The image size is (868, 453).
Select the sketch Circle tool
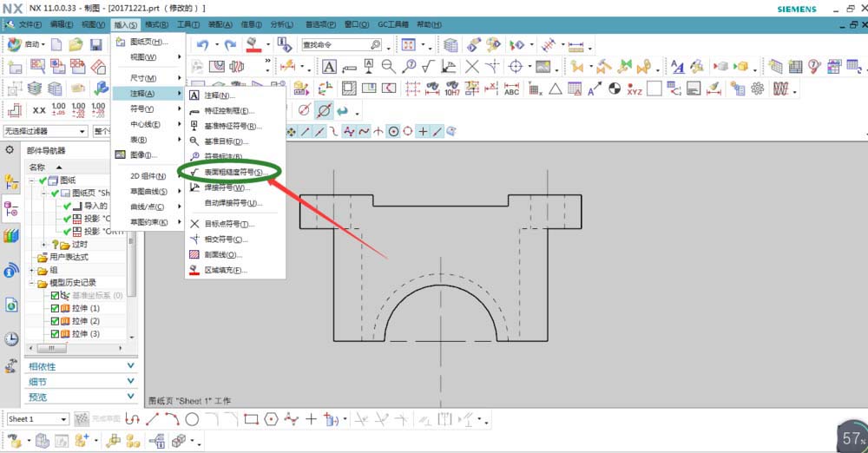192,419
